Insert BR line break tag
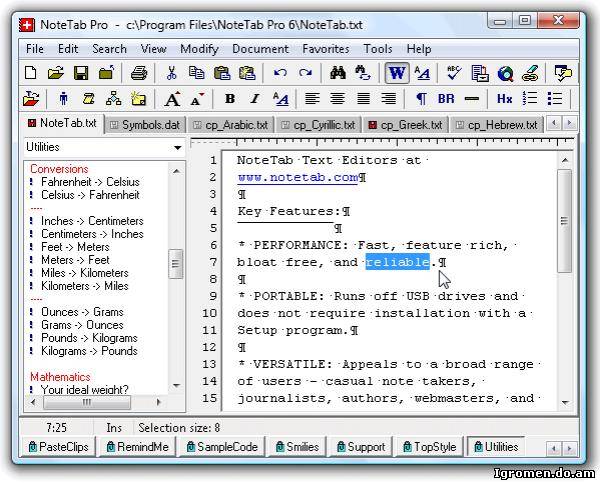The height and width of the screenshot is (483, 600). point(446,99)
